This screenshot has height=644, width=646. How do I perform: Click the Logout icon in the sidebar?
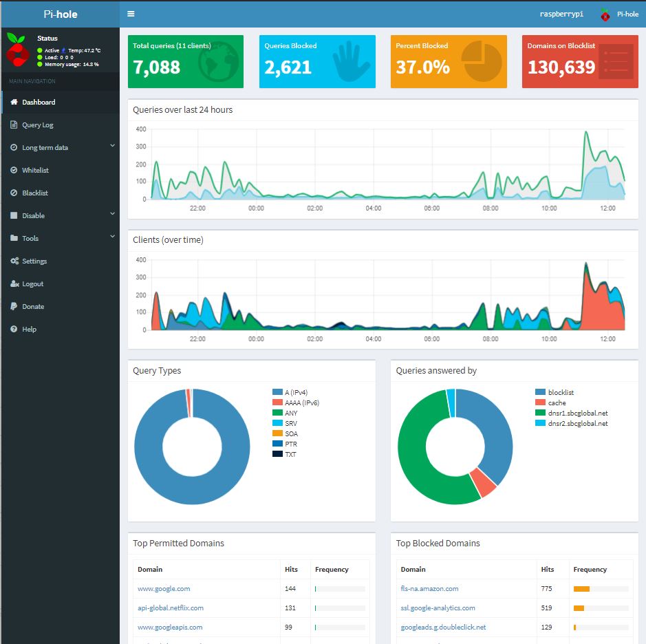(x=12, y=283)
